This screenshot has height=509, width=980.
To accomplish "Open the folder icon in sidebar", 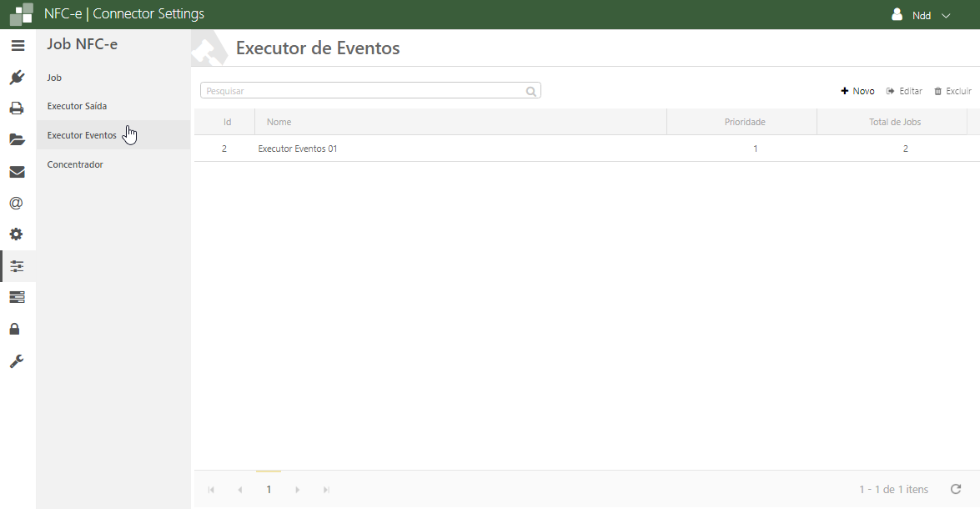I will (x=17, y=139).
